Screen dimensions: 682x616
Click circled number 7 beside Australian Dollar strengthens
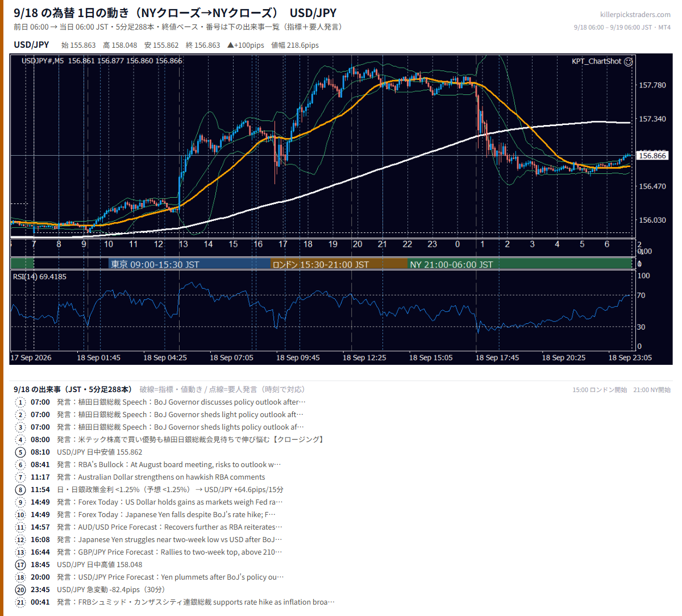[20, 477]
